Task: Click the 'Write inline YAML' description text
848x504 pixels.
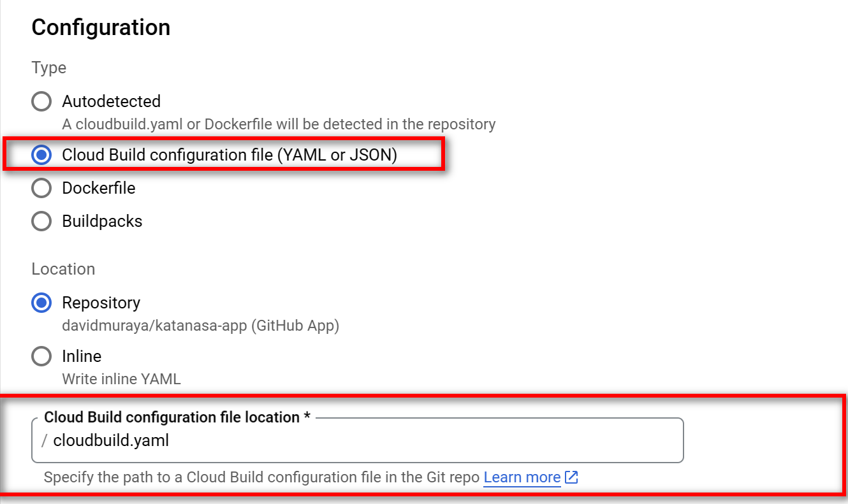Action: point(121,379)
